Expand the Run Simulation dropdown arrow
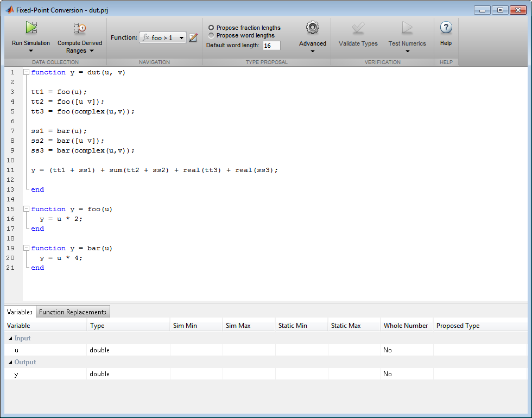 click(x=31, y=50)
